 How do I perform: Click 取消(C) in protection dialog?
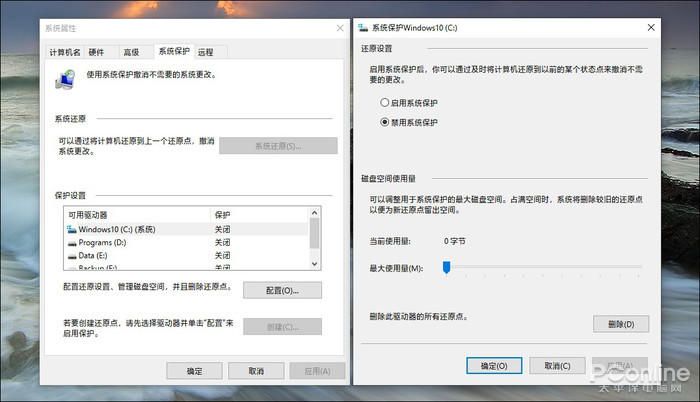tap(557, 365)
